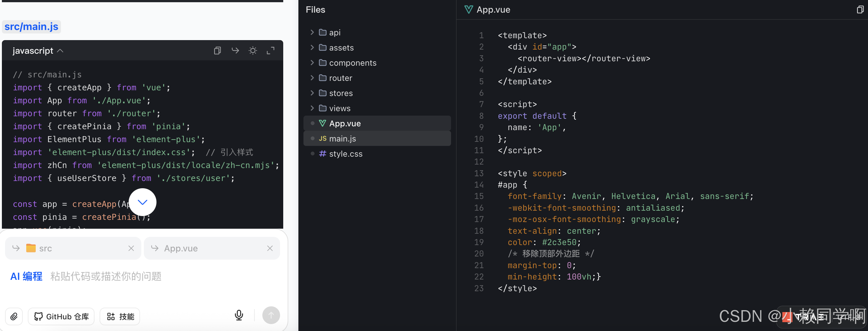The image size is (868, 331).
Task: Expand the assets folder chevron
Action: point(312,47)
